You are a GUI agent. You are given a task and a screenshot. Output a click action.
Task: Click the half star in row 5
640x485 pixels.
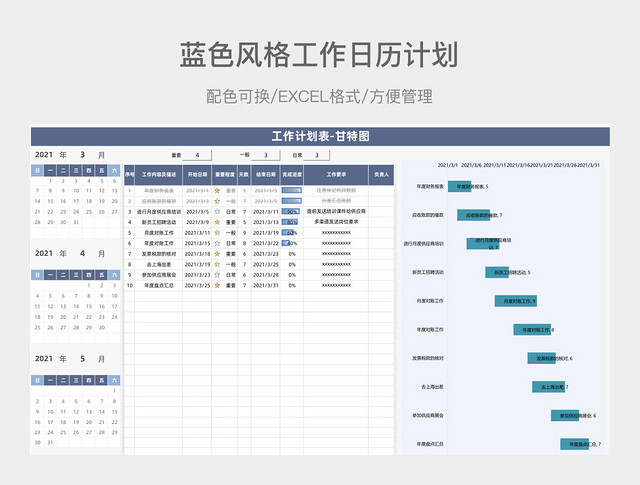pos(217,233)
